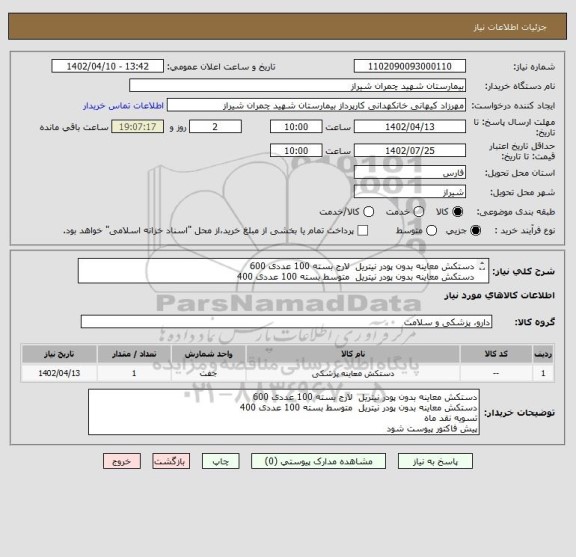
Task: Click the response deadline hour 10:00 field
Action: coord(296,127)
